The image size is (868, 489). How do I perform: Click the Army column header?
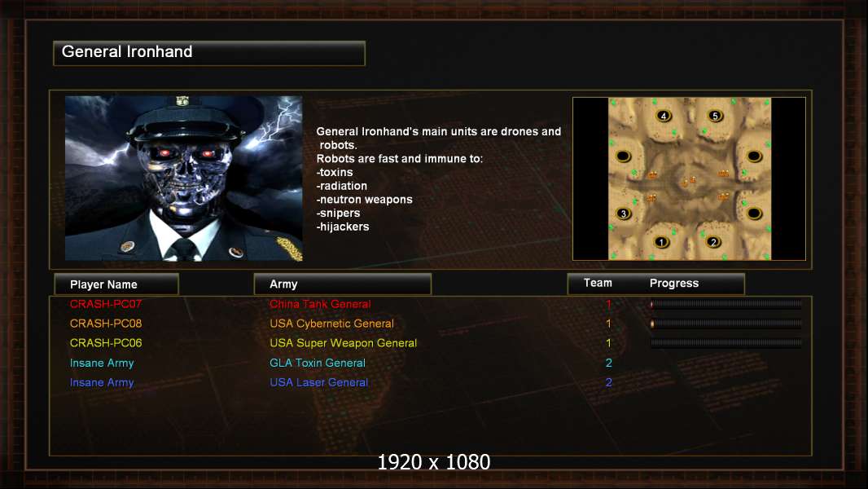[342, 284]
